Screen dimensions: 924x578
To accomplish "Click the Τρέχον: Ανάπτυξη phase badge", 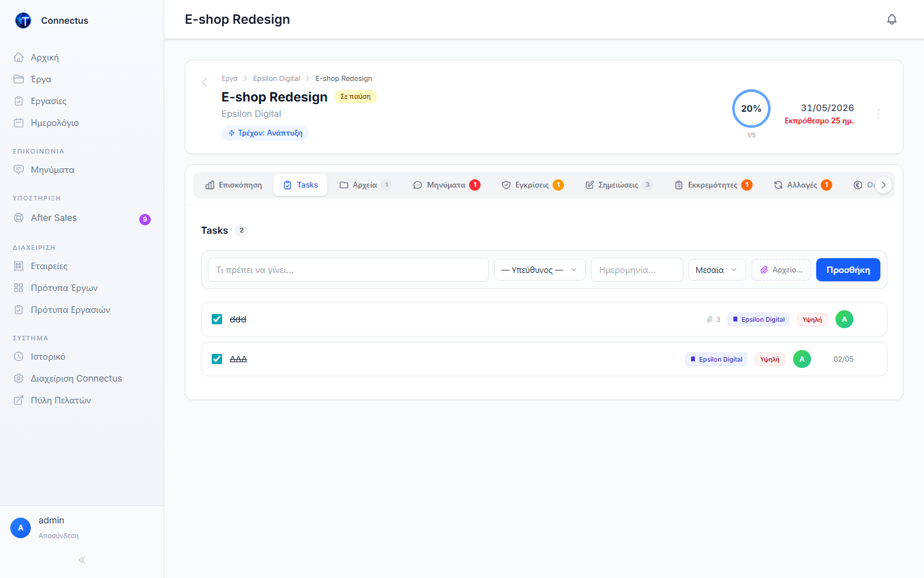I will click(265, 133).
